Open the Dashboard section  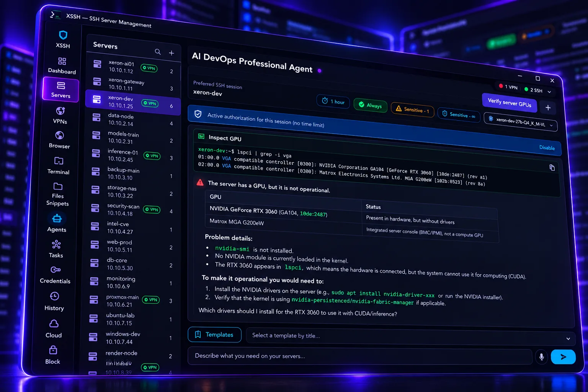pyautogui.click(x=62, y=65)
